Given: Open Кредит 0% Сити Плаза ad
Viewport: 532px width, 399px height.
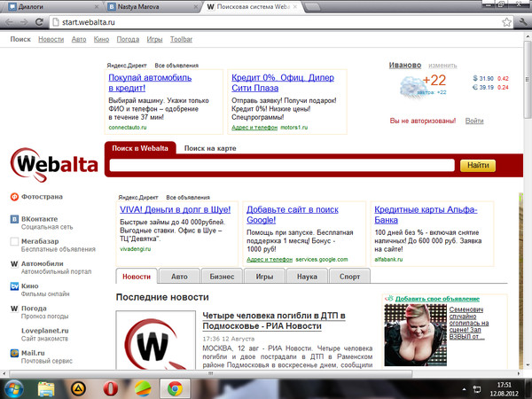Looking at the screenshot, I should (283, 82).
